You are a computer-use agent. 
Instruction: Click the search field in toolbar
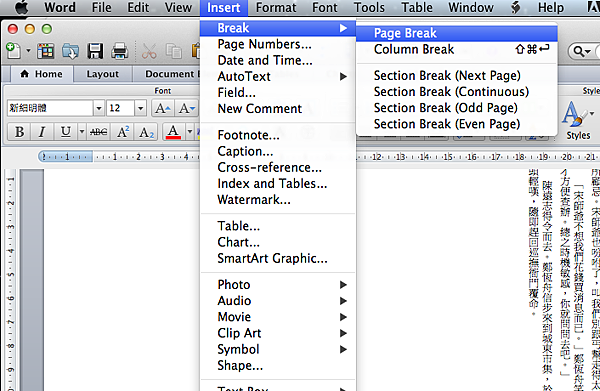pos(585,51)
